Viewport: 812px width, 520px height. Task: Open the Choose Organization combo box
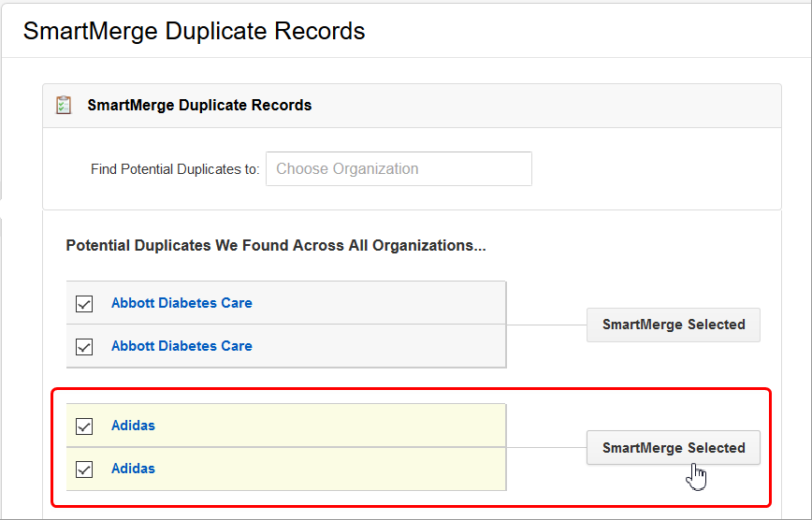click(399, 169)
